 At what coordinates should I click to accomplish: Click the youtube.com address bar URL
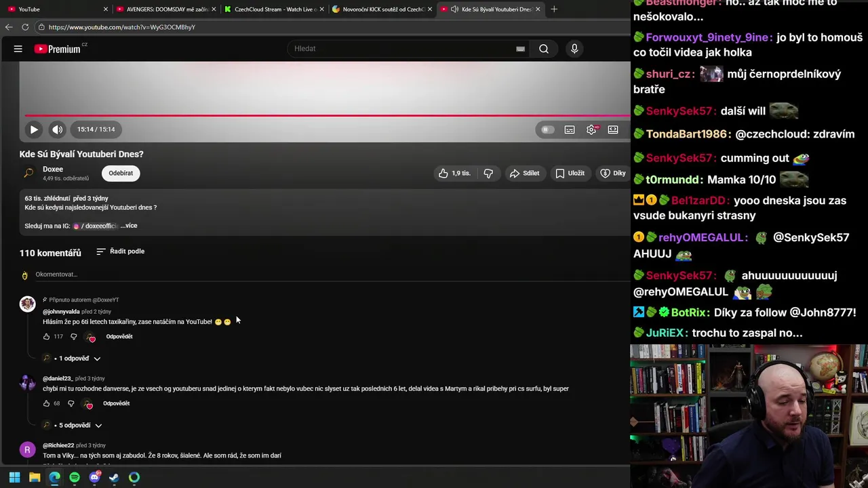(122, 27)
